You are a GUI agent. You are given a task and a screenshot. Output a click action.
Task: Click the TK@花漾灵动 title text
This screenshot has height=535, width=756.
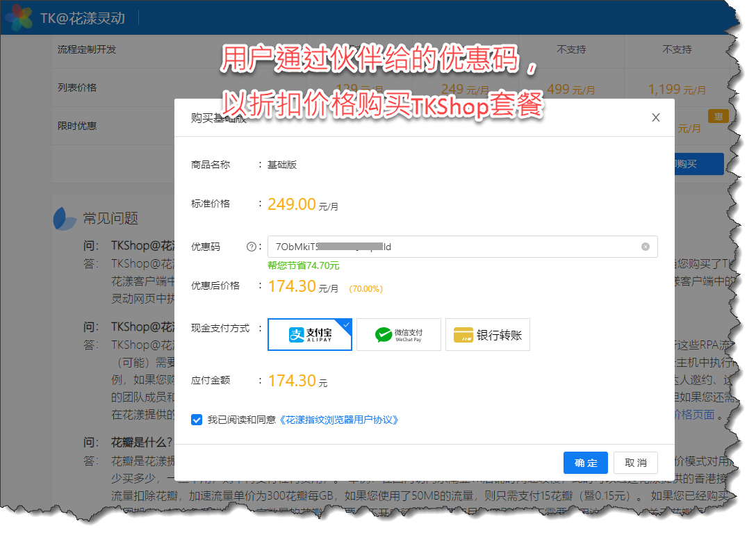(83, 18)
